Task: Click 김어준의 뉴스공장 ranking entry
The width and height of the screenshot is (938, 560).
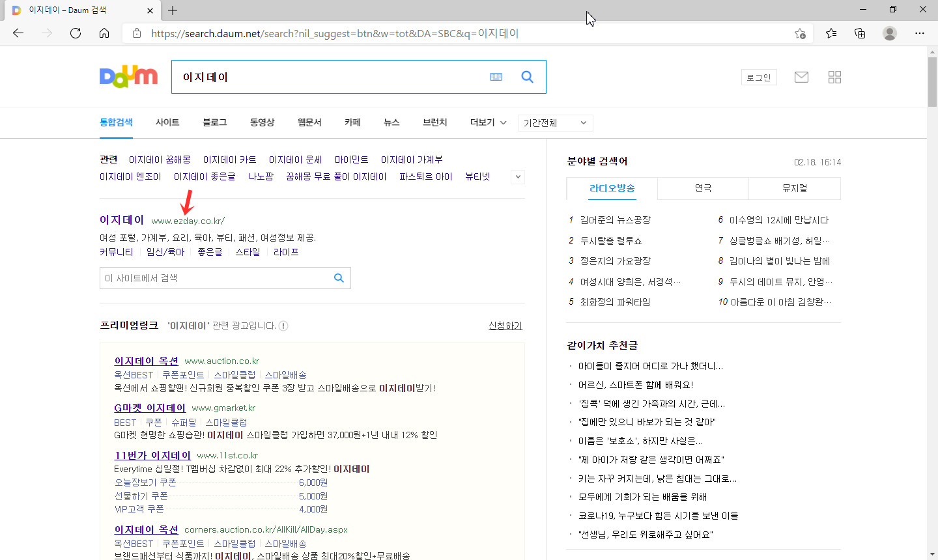Action: pos(616,220)
